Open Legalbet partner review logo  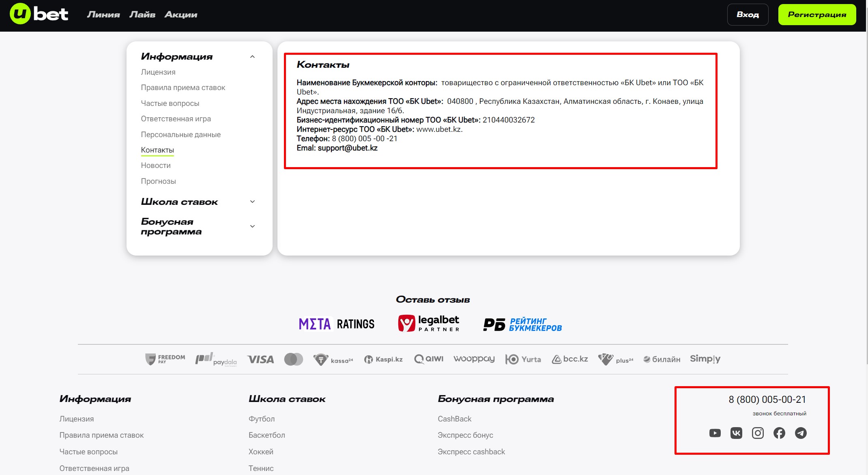[x=429, y=323]
